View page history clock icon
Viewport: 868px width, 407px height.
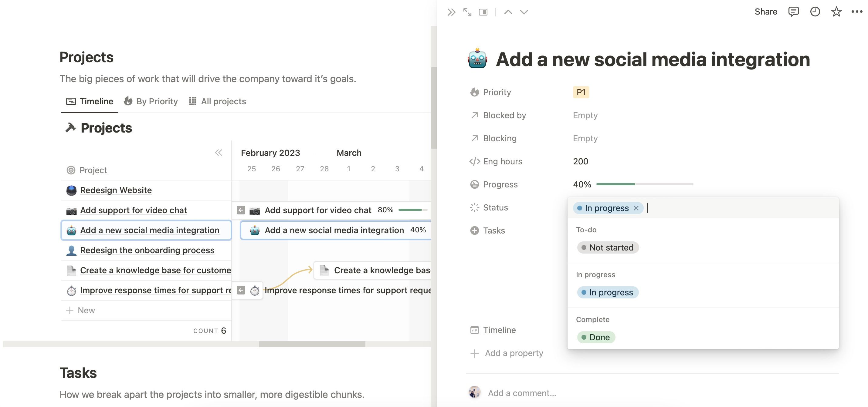pyautogui.click(x=815, y=12)
